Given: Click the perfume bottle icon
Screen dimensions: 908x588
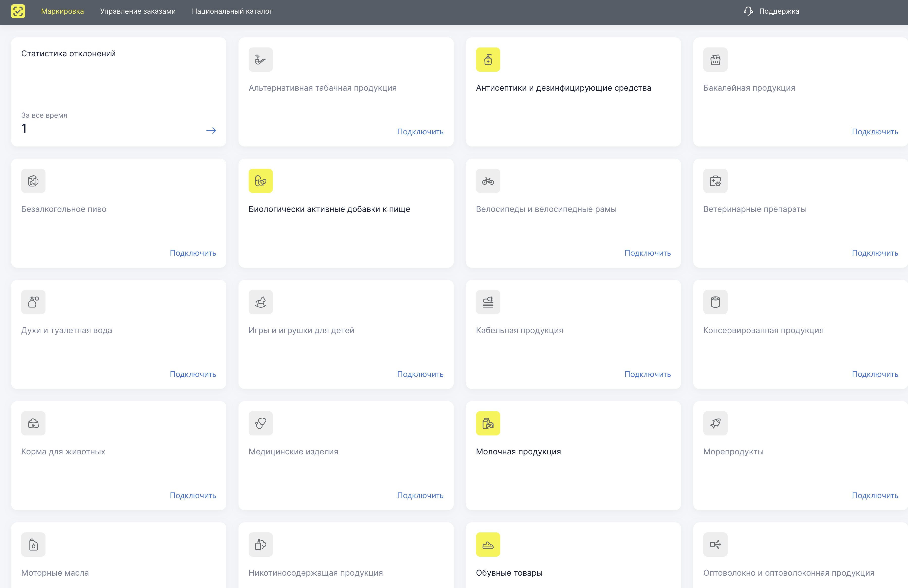Looking at the screenshot, I should coord(33,302).
